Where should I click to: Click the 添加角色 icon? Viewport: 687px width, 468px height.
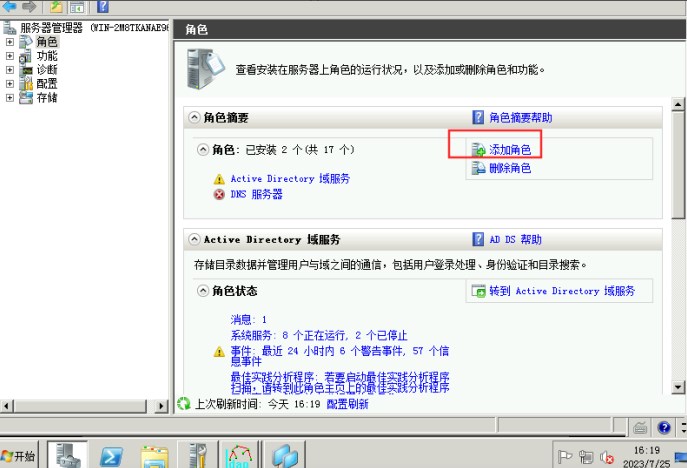478,150
